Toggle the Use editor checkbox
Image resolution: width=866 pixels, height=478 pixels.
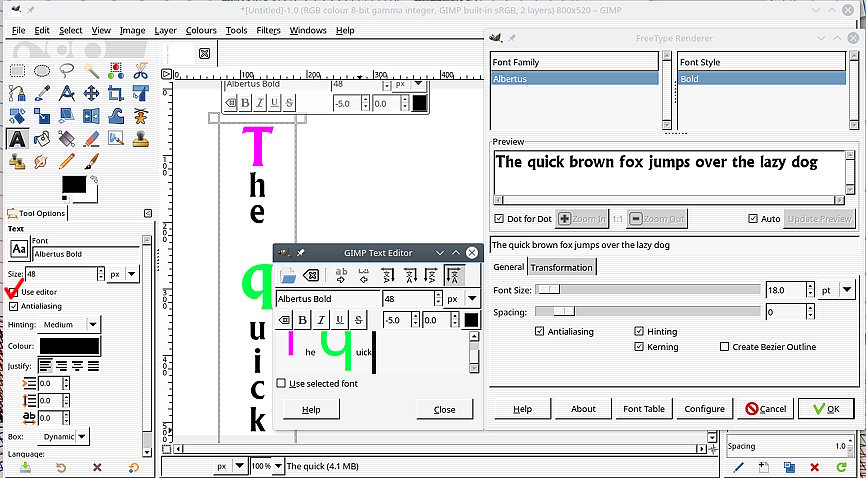coord(14,292)
